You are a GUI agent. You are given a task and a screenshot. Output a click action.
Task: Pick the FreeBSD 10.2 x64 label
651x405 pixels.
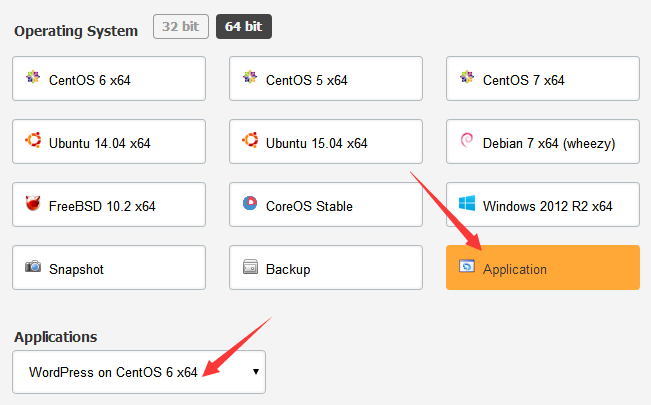(102, 206)
